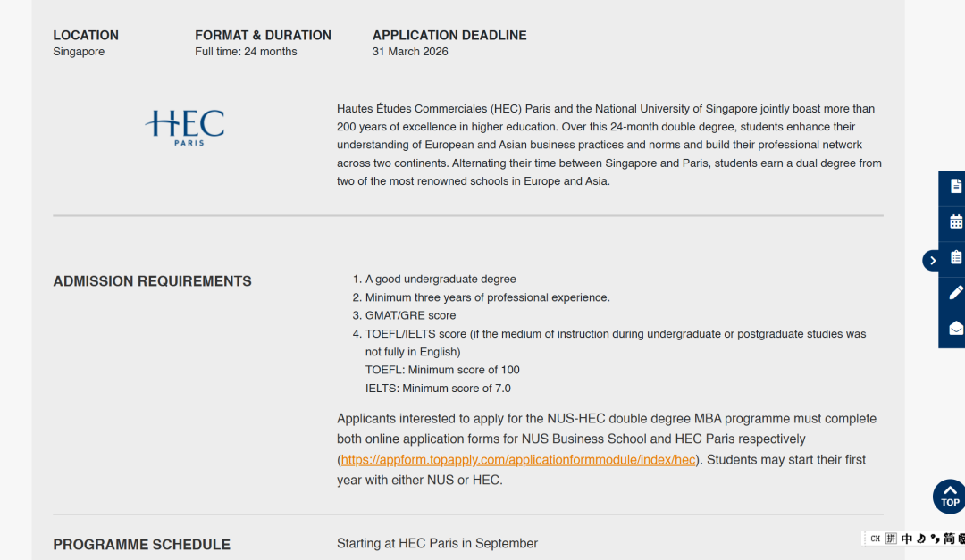Click the clipboard checklist icon in sidebar

pyautogui.click(x=955, y=257)
